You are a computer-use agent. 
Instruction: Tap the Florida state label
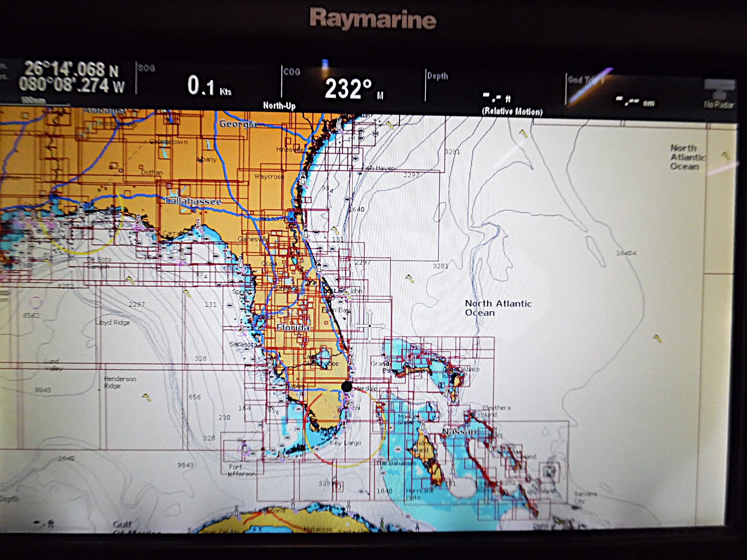click(293, 328)
